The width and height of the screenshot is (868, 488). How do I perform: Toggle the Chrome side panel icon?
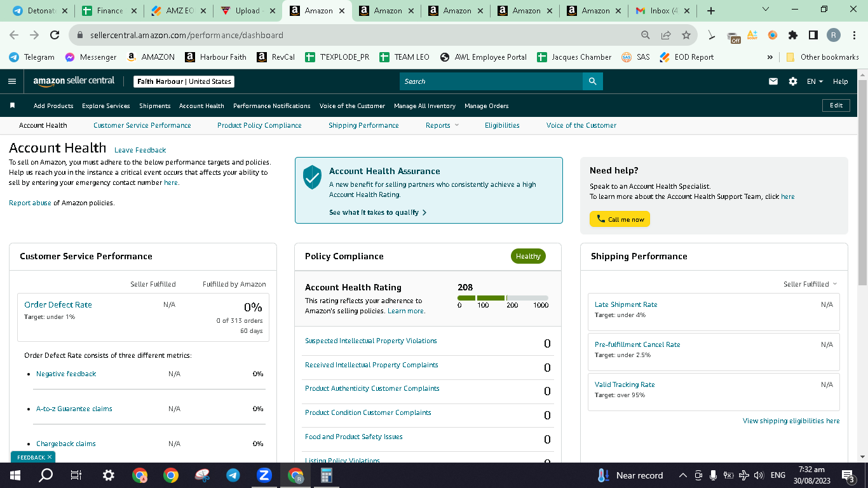(813, 35)
